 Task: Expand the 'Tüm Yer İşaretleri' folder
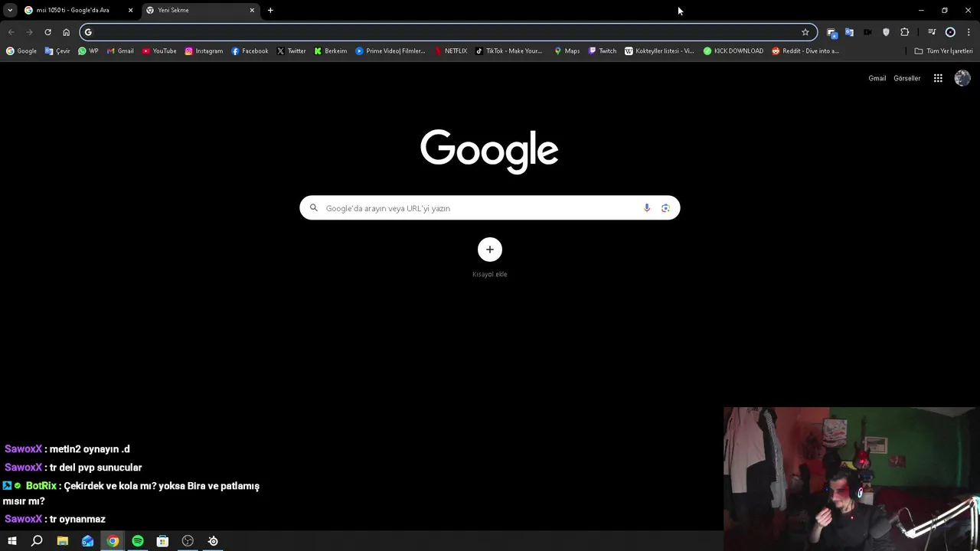tap(943, 51)
